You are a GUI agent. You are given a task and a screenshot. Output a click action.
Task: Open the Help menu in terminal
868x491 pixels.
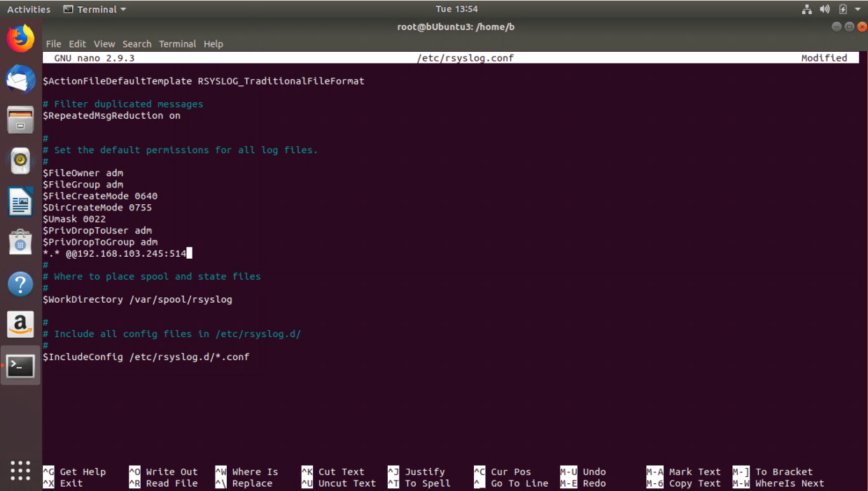point(213,44)
